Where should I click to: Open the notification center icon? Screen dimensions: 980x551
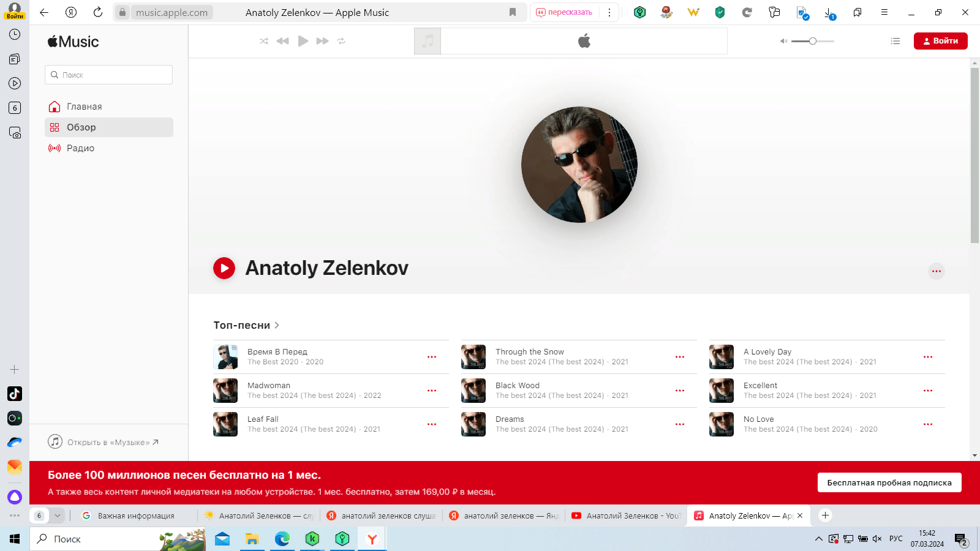(x=961, y=539)
